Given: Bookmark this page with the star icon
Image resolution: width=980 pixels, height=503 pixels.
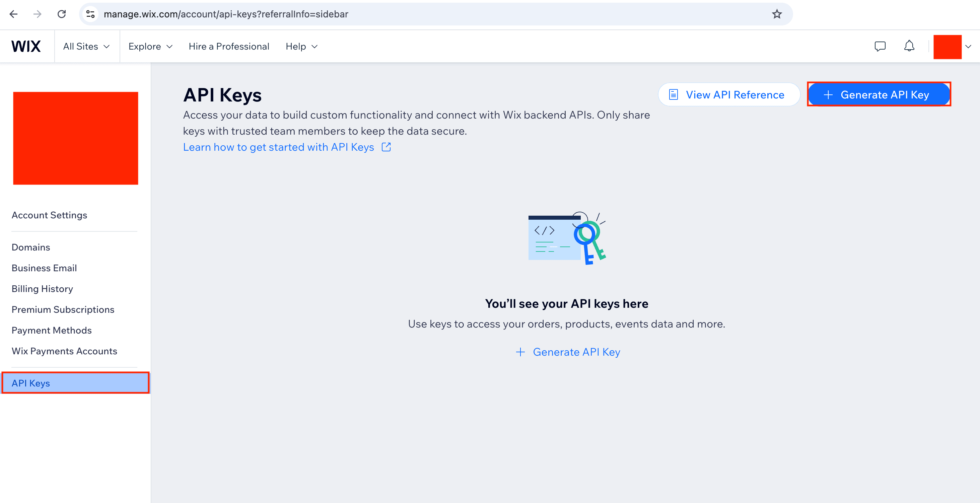Looking at the screenshot, I should [776, 14].
